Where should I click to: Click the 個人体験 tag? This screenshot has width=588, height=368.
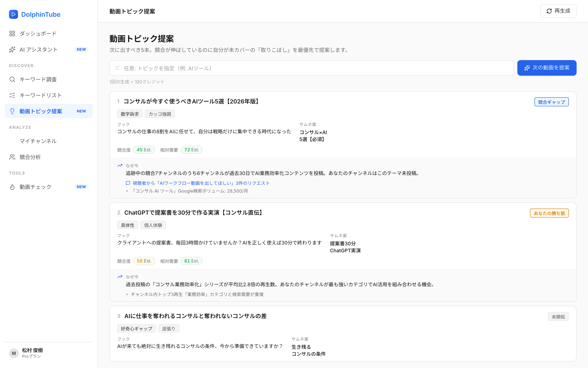153,225
